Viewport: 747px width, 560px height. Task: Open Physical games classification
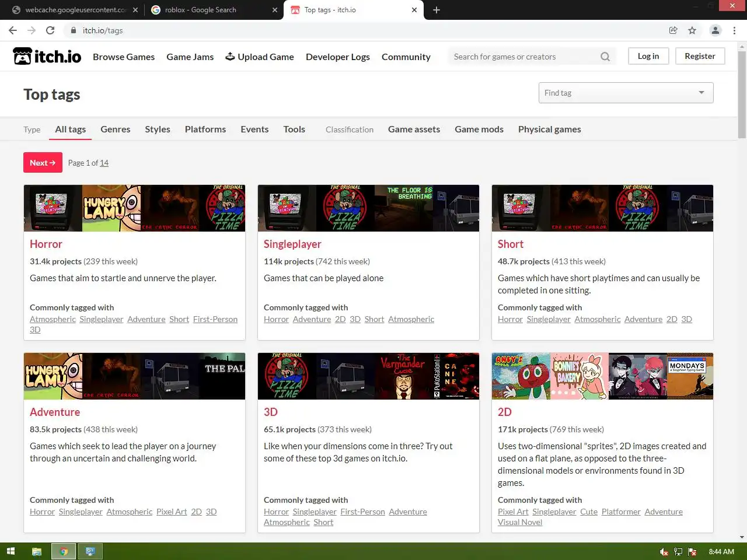coord(550,129)
